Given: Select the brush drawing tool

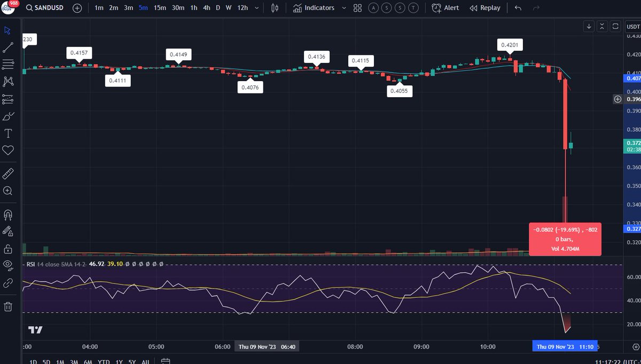Looking at the screenshot, I should click(x=7, y=116).
